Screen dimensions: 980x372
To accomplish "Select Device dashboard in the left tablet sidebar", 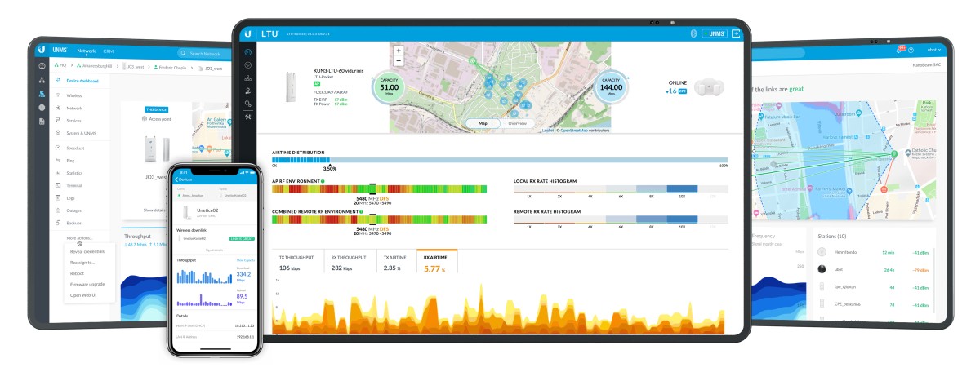I will [82, 80].
